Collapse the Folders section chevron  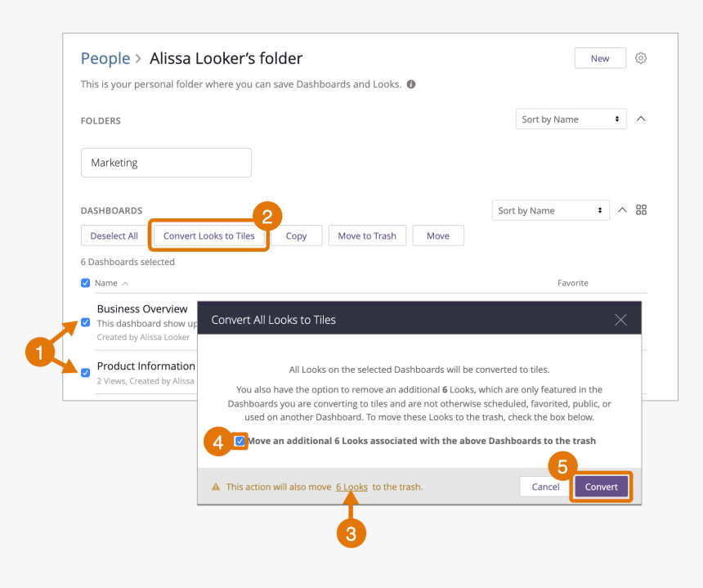tap(641, 119)
